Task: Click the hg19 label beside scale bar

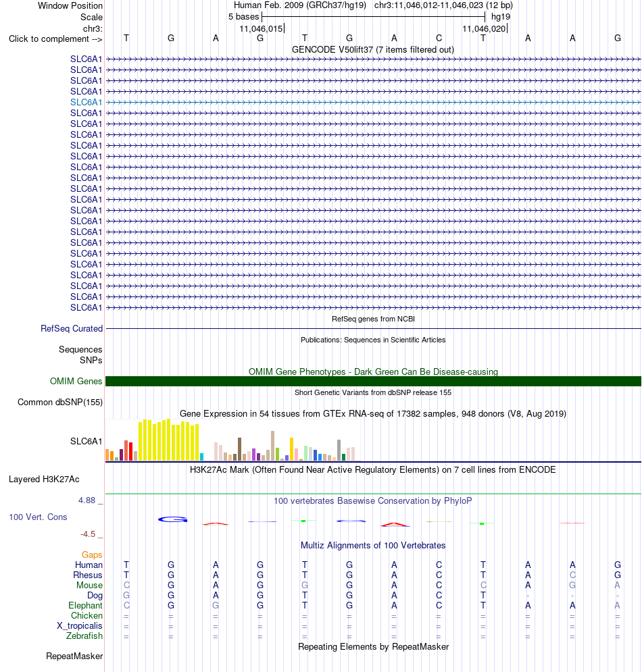Action: click(x=501, y=17)
